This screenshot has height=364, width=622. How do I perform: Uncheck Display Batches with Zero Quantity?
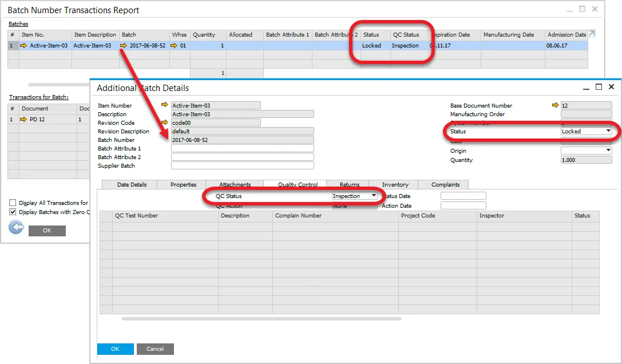point(13,212)
